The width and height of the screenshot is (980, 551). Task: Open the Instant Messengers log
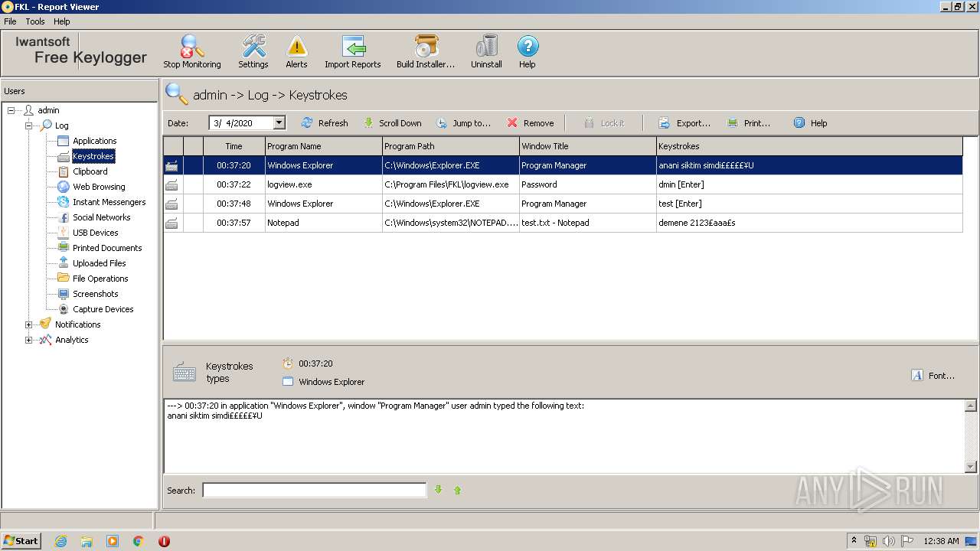click(x=109, y=202)
